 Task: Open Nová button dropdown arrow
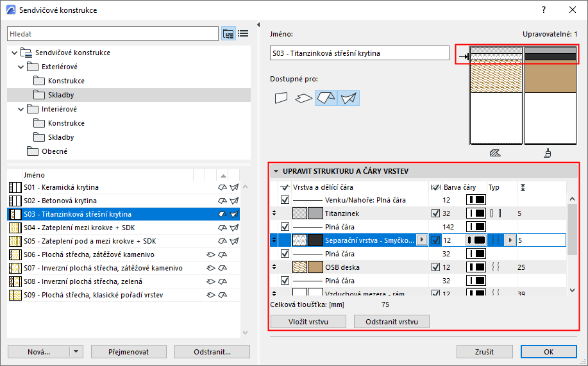[76, 352]
